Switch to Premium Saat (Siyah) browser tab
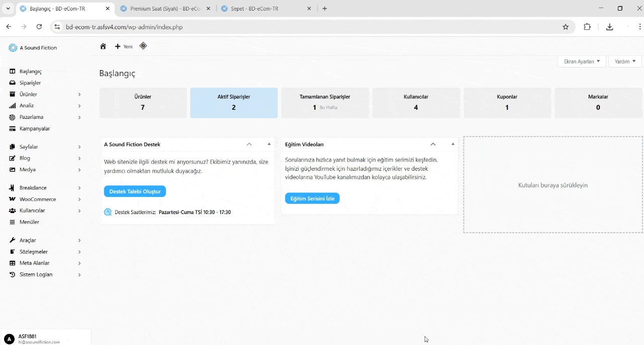This screenshot has width=644, height=345. pos(165,9)
